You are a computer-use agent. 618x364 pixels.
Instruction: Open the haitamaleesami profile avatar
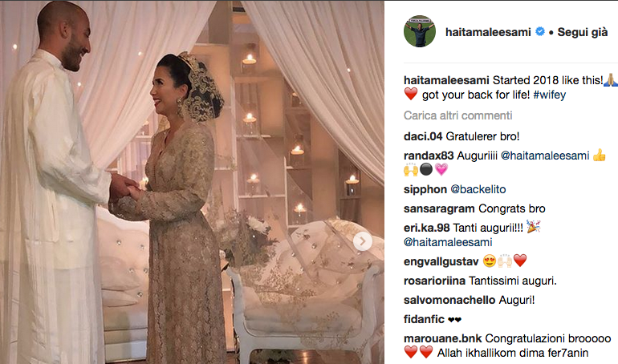pos(420,32)
